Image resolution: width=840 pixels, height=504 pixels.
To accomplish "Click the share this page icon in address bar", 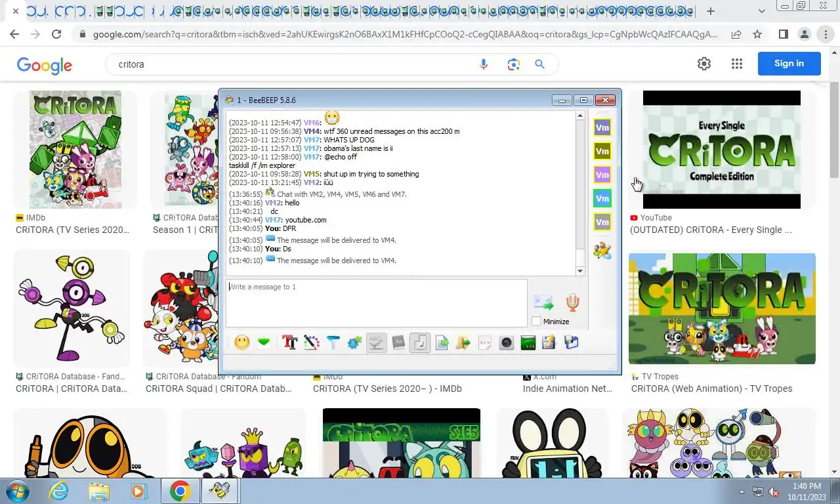I will pos(736,34).
